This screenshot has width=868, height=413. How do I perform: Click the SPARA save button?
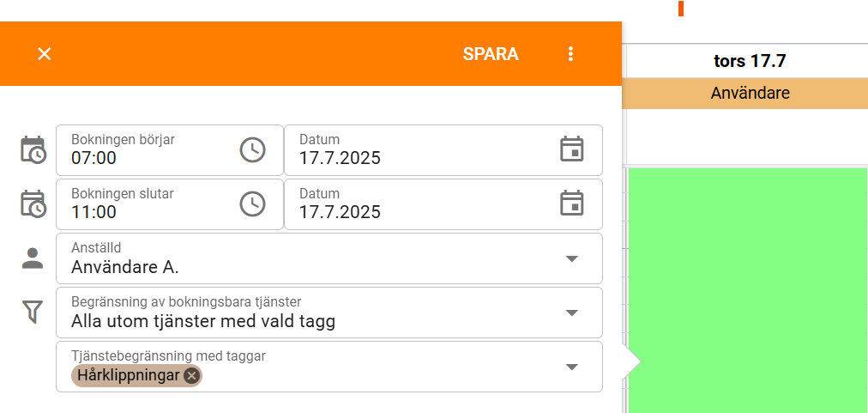(491, 54)
